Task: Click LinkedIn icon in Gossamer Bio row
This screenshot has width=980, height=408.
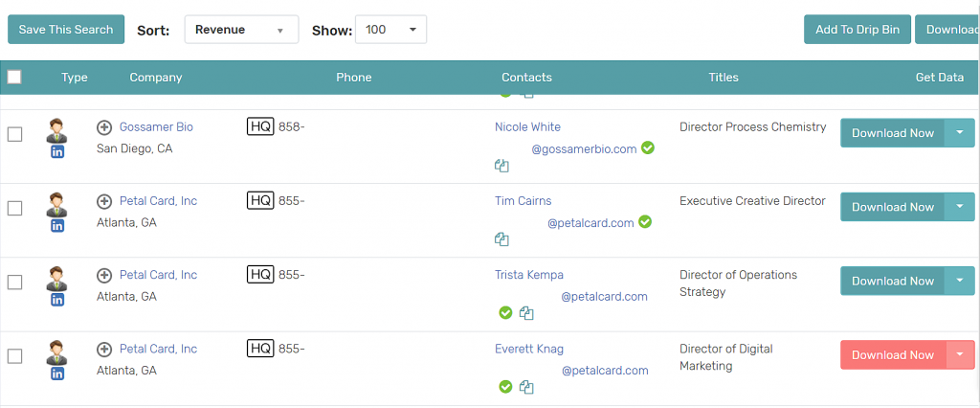Action: point(57,151)
